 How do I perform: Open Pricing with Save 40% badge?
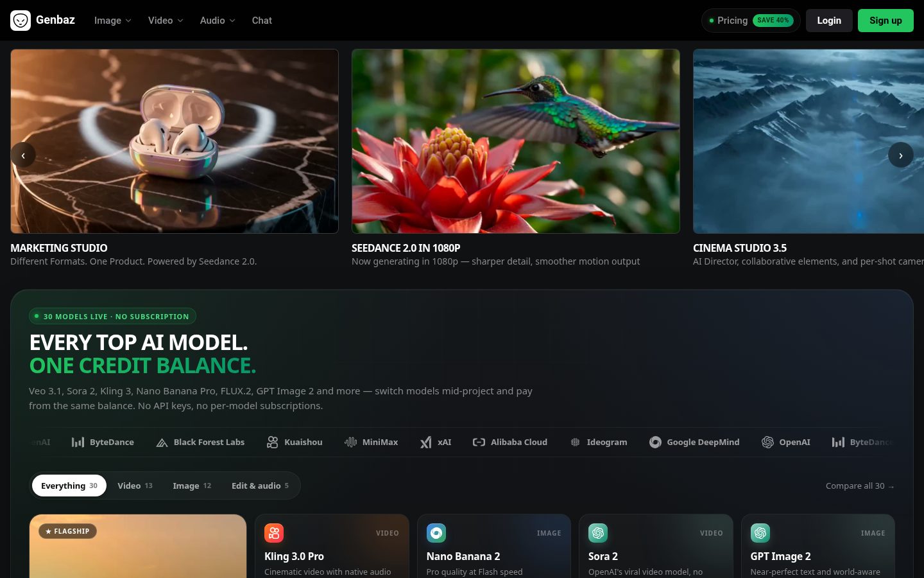(x=751, y=21)
